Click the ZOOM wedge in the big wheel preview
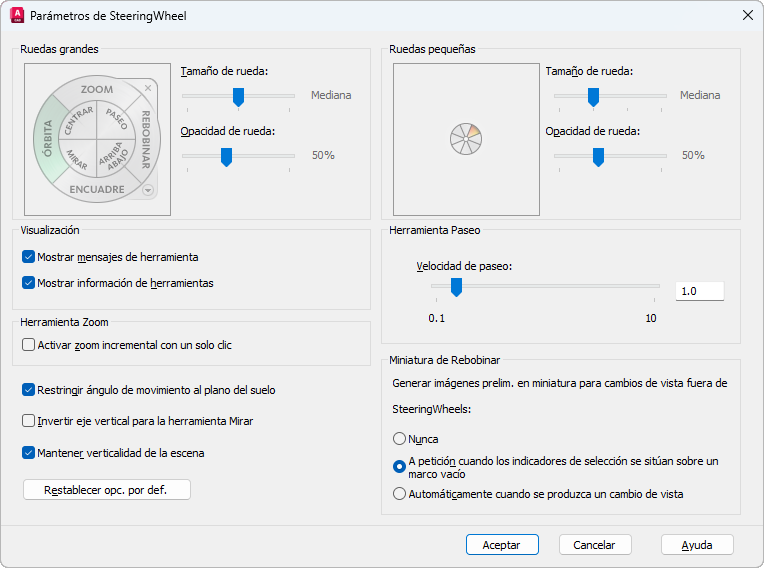 [x=97, y=89]
